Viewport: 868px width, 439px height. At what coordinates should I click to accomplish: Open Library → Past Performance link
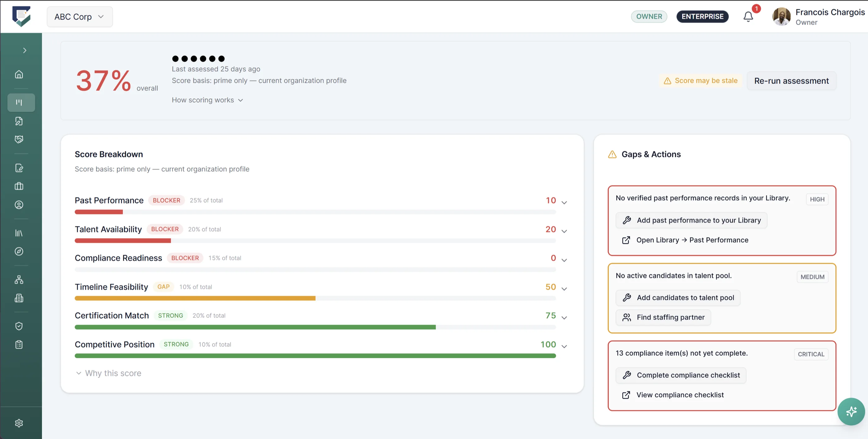pyautogui.click(x=685, y=240)
